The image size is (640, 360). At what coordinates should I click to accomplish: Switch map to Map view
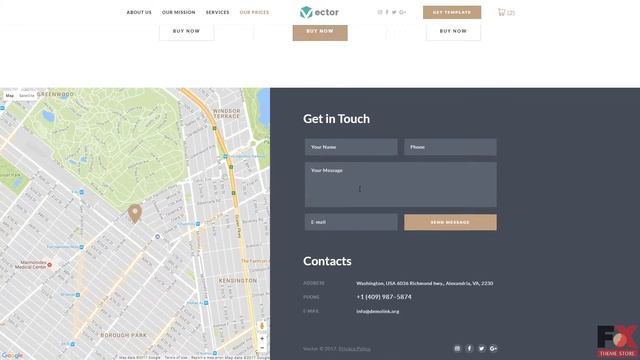coord(10,96)
